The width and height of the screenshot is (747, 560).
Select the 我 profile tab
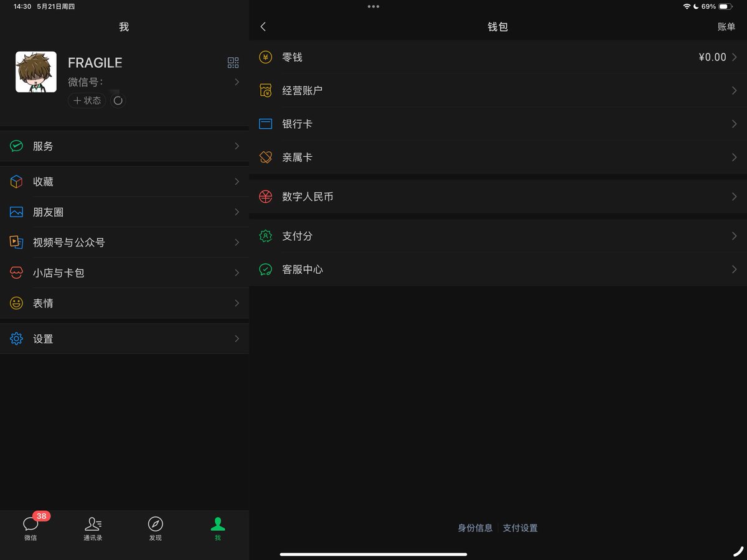(x=217, y=528)
